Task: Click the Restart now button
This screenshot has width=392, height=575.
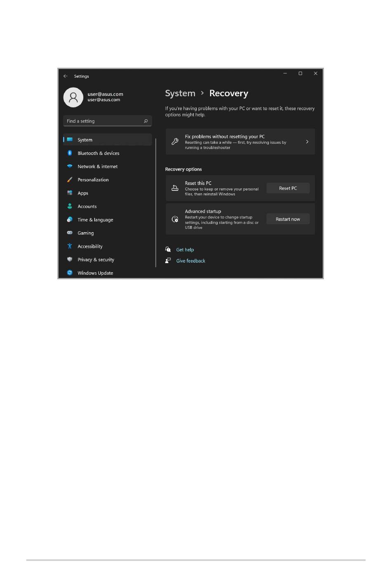Action: (288, 219)
